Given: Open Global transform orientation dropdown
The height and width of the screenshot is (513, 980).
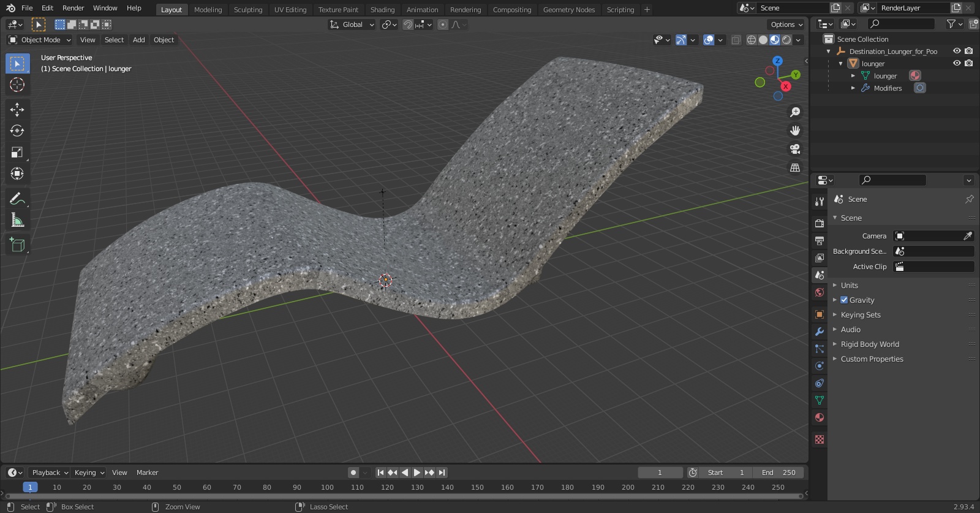Looking at the screenshot, I should pyautogui.click(x=352, y=25).
